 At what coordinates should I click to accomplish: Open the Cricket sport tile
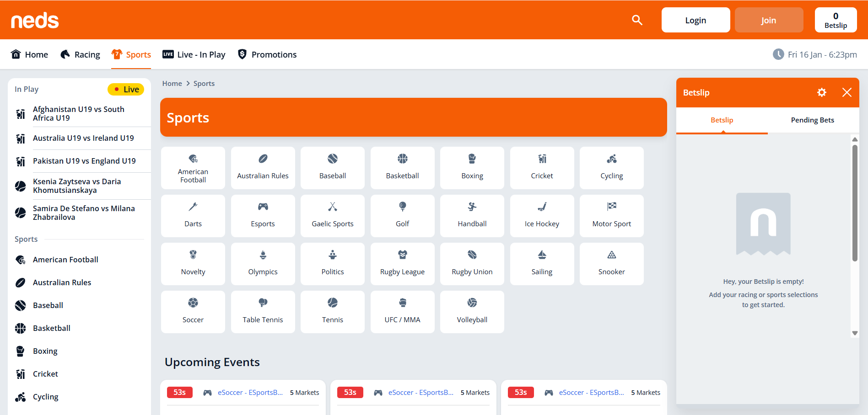click(x=542, y=168)
